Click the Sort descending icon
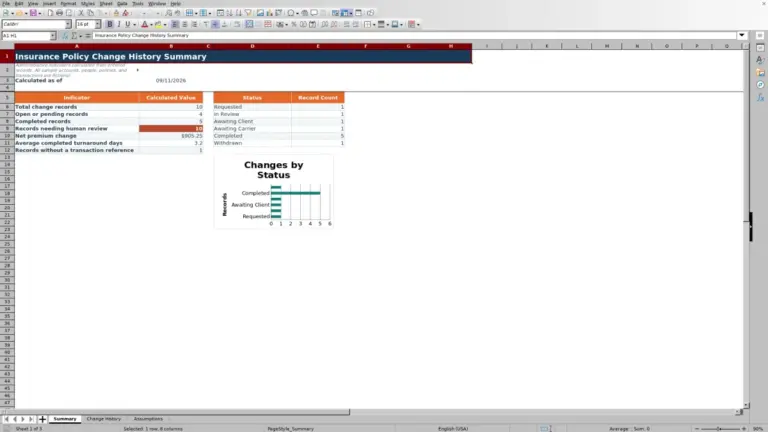Viewport: 768px width, 432px height. pyautogui.click(x=239, y=13)
